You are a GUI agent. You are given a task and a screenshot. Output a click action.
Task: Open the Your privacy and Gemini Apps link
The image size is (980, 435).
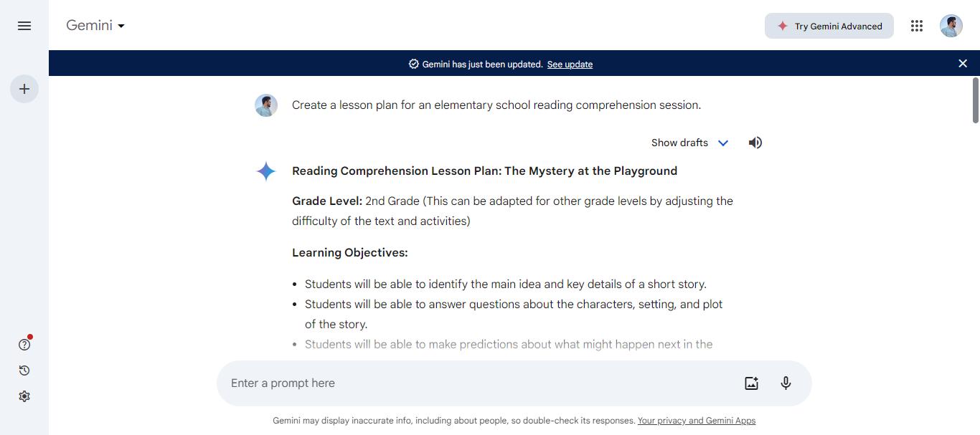(x=696, y=421)
